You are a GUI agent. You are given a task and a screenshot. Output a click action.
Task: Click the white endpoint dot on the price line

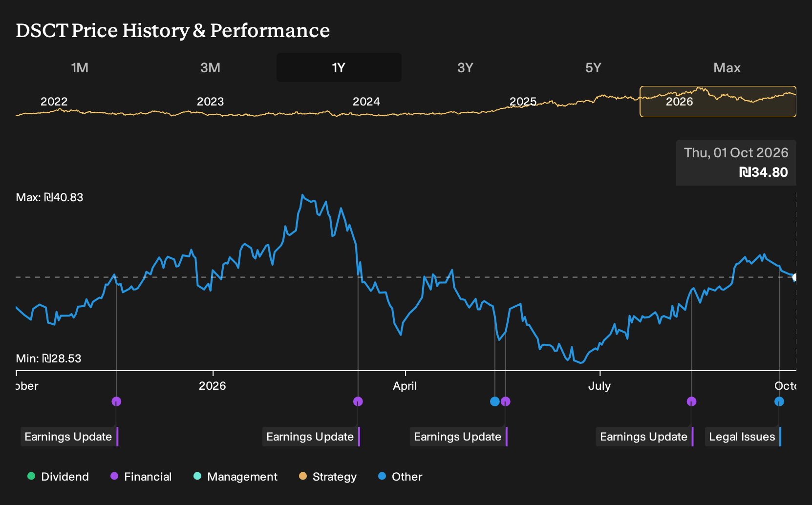tap(795, 277)
